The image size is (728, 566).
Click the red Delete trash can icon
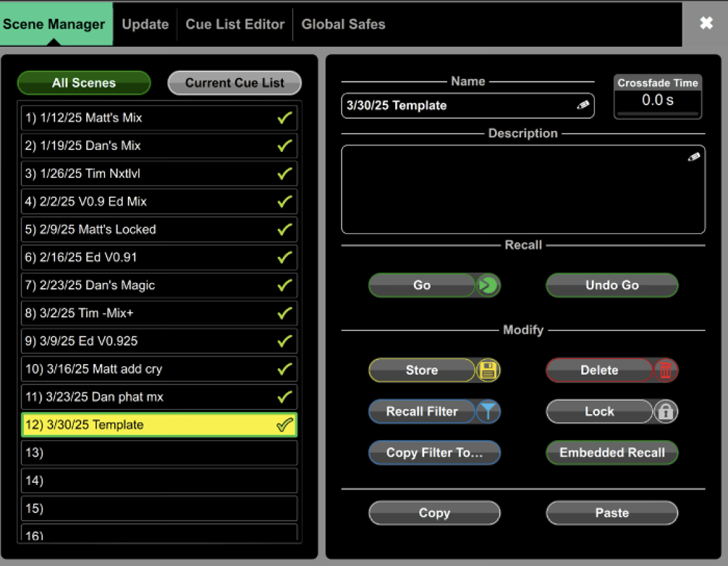(666, 371)
